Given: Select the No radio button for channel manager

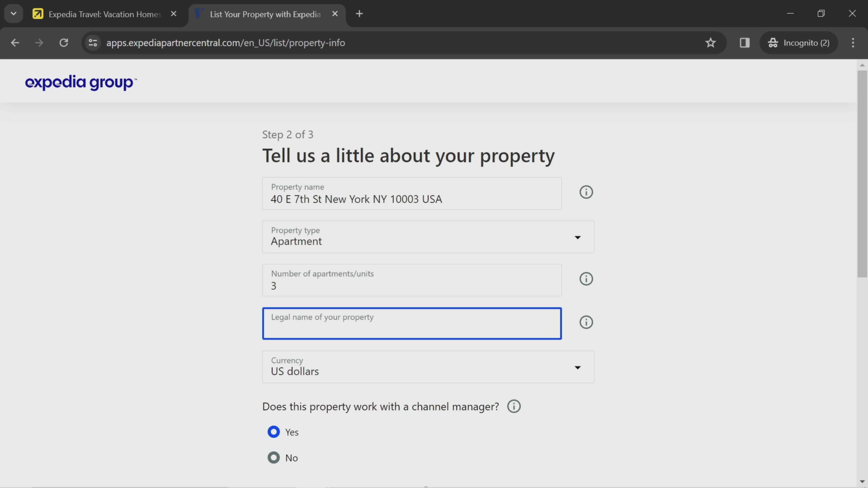Looking at the screenshot, I should pos(274,457).
